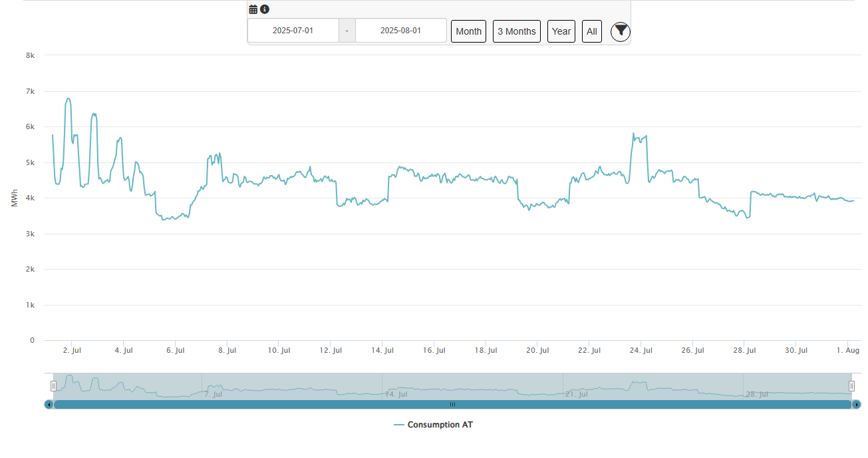Click the left range handle of navigator
The width and height of the screenshot is (868, 458).
click(53, 386)
